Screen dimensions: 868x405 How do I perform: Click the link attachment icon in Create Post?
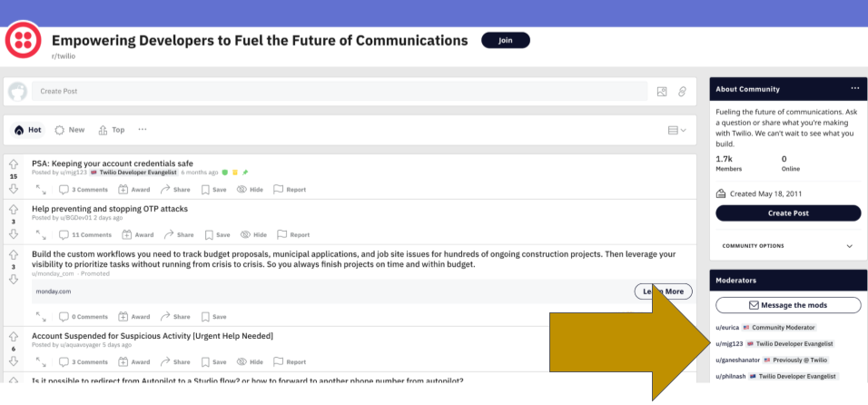pyautogui.click(x=682, y=92)
